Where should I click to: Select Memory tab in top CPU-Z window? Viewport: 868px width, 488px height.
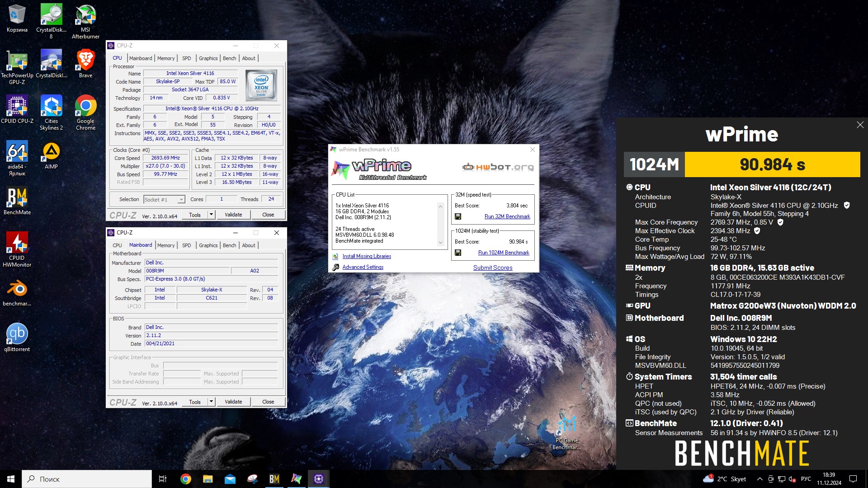[166, 58]
